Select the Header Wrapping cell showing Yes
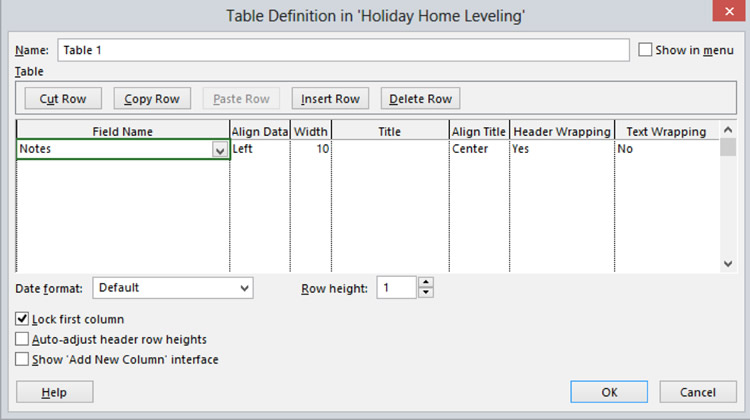The image size is (750, 420). (x=562, y=149)
